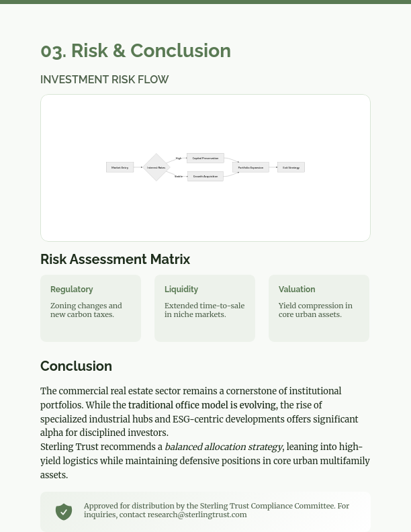Viewport: 411px width, 532px height.
Task: Click the Market Entry flowchart node
Action: [120, 167]
